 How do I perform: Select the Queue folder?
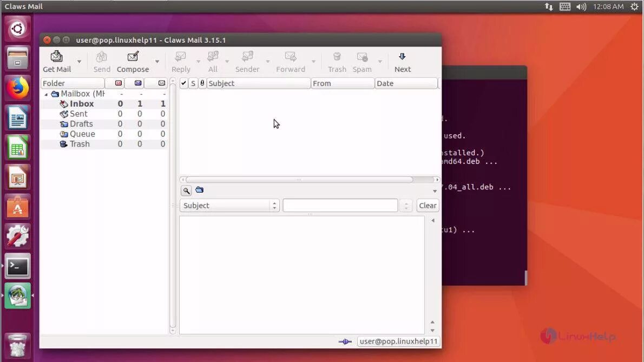pyautogui.click(x=82, y=134)
